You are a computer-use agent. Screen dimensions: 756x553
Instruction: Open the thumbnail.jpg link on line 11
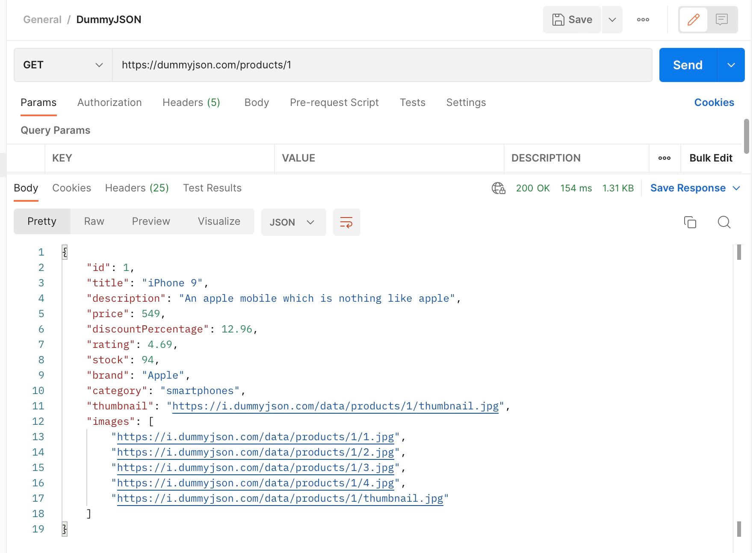(335, 406)
